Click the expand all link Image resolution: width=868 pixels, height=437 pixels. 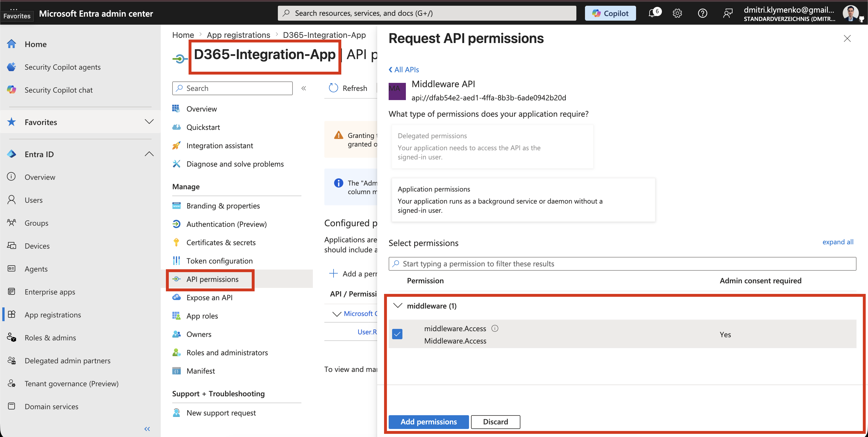pyautogui.click(x=838, y=242)
